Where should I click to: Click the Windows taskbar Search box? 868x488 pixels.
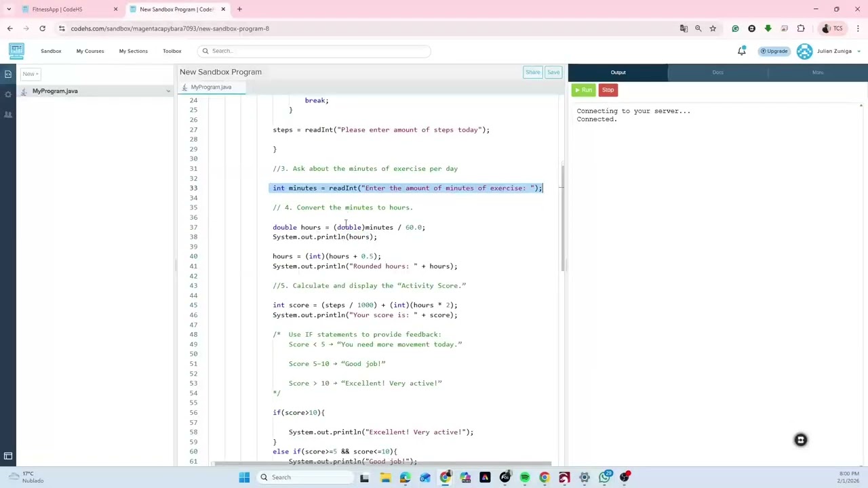[x=305, y=477]
